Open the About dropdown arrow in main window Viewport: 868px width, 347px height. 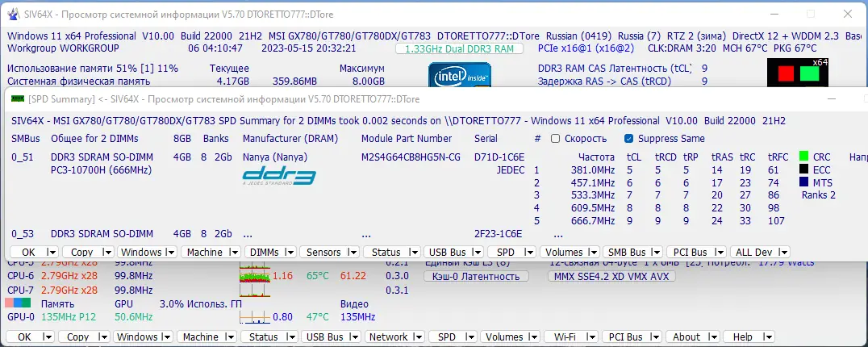[714, 337]
